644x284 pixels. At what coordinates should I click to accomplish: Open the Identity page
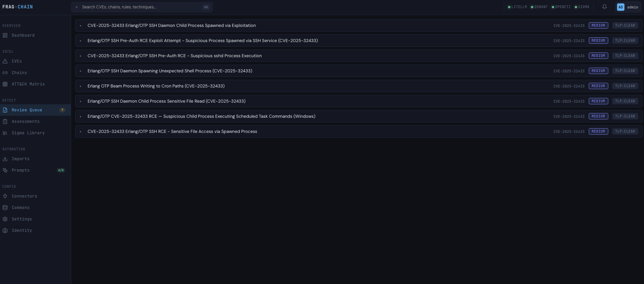pyautogui.click(x=35, y=230)
